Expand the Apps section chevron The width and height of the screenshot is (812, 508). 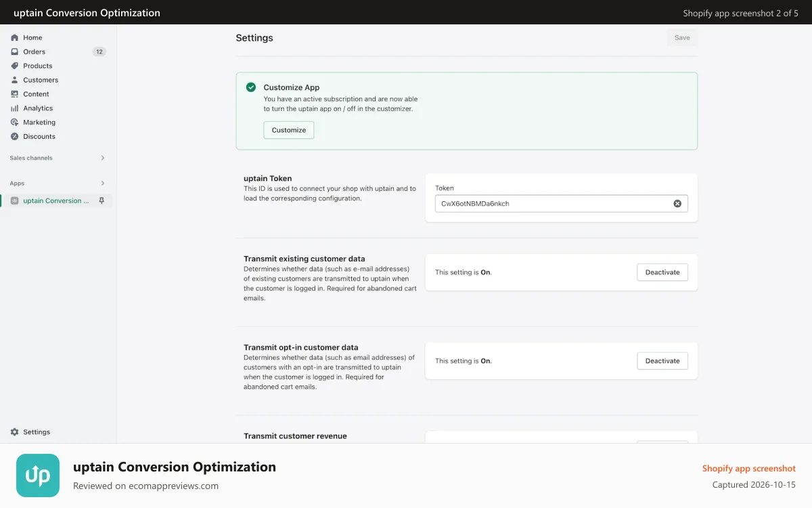pos(103,183)
